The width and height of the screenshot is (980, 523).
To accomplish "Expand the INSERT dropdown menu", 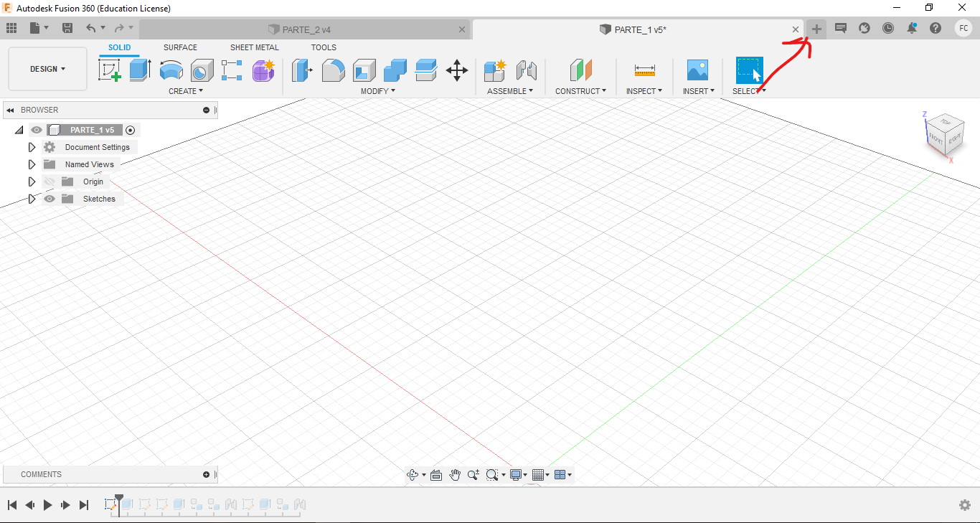I will (x=698, y=91).
